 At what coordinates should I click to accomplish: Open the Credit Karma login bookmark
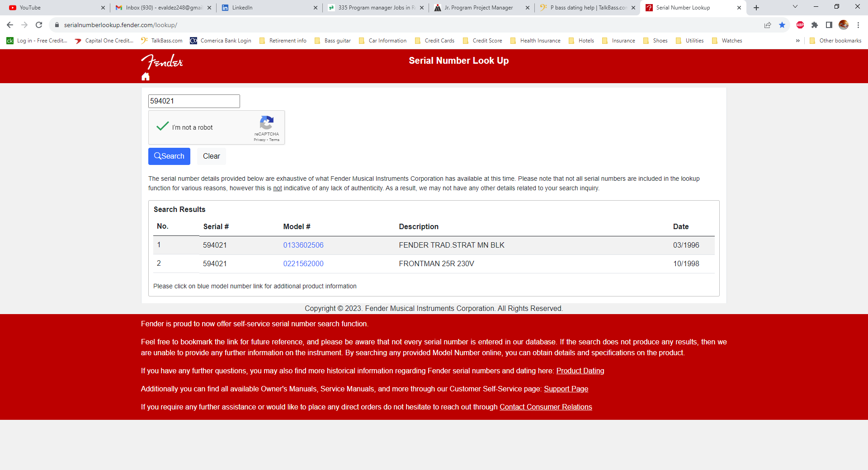[x=37, y=41]
